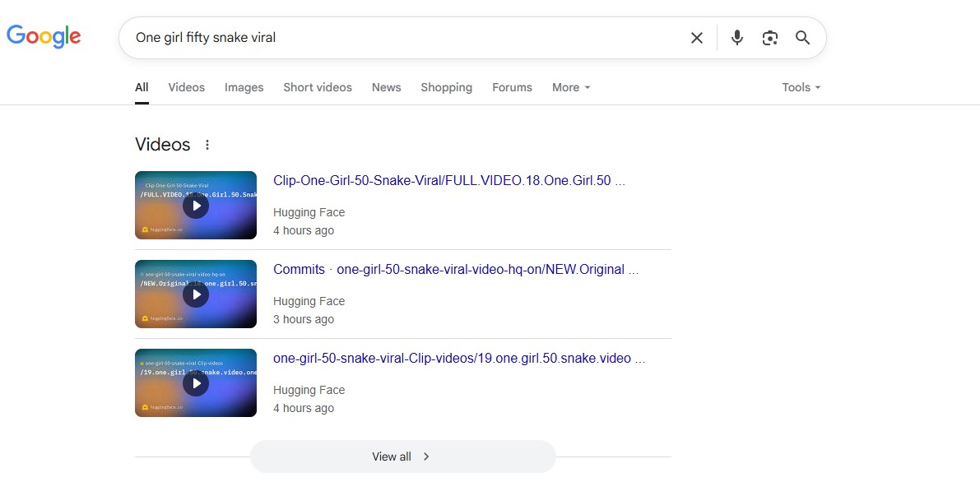Submit search with magnifying glass icon
This screenshot has height=482, width=980.
point(802,38)
